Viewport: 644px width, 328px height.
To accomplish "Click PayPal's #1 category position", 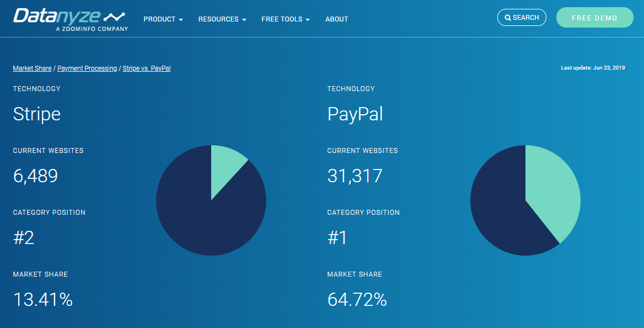I will [337, 238].
